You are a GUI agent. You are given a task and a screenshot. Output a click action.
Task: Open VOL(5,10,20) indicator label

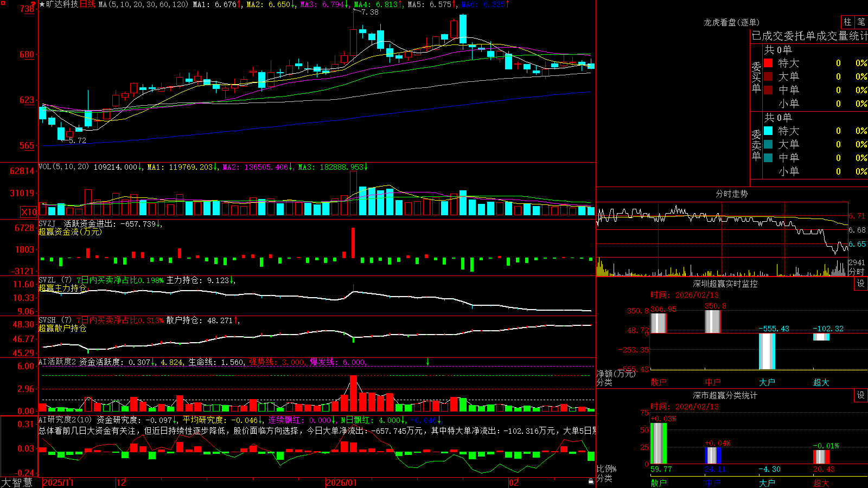(64, 167)
